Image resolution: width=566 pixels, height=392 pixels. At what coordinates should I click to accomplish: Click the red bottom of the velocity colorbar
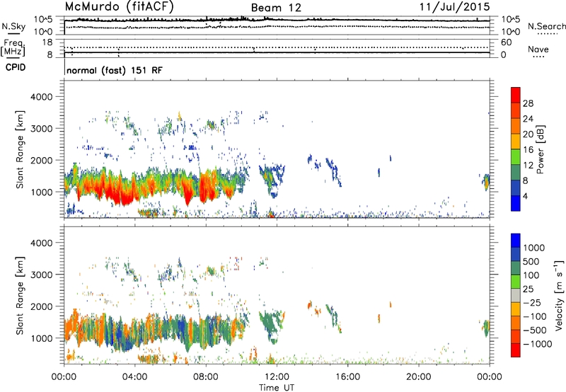tap(516, 350)
